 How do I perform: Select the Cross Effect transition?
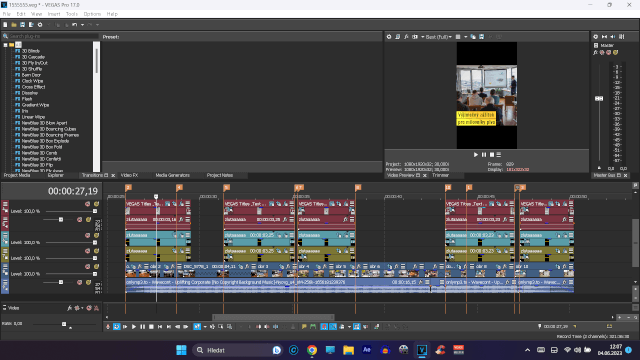pos(33,87)
